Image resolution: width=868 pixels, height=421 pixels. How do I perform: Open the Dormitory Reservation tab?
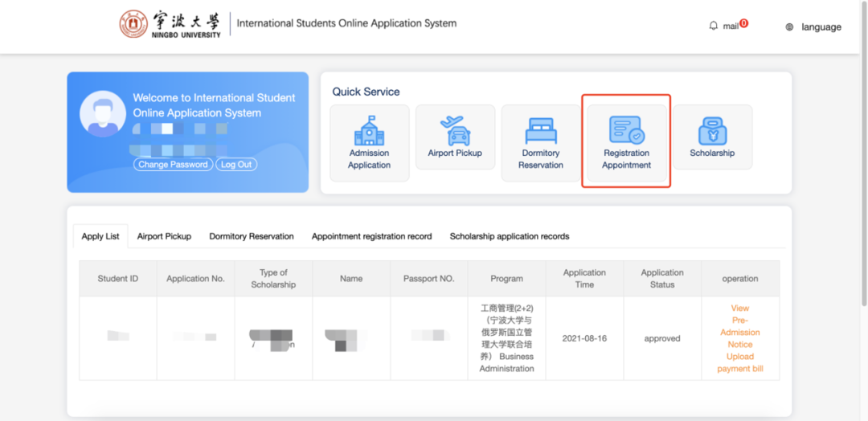click(252, 236)
